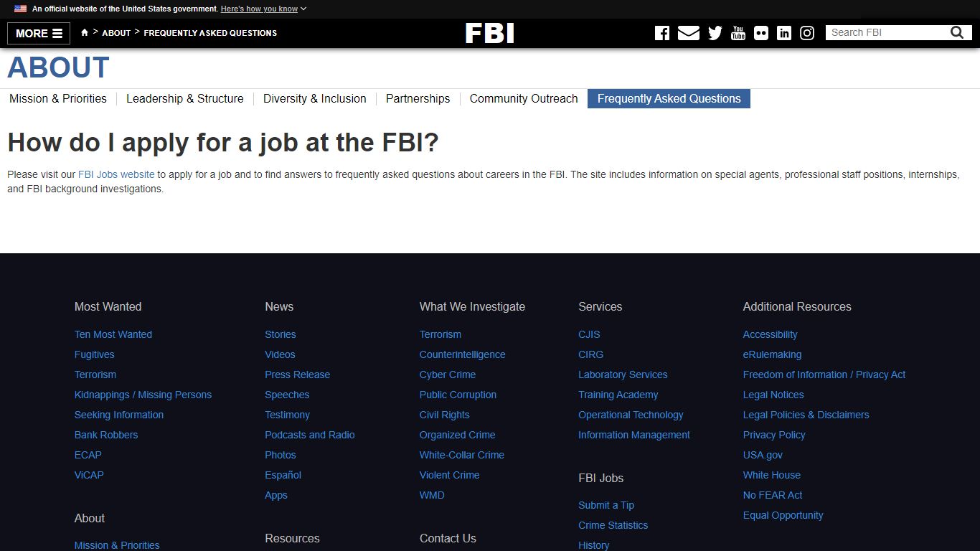980x551 pixels.
Task: Open the White House link
Action: click(772, 475)
